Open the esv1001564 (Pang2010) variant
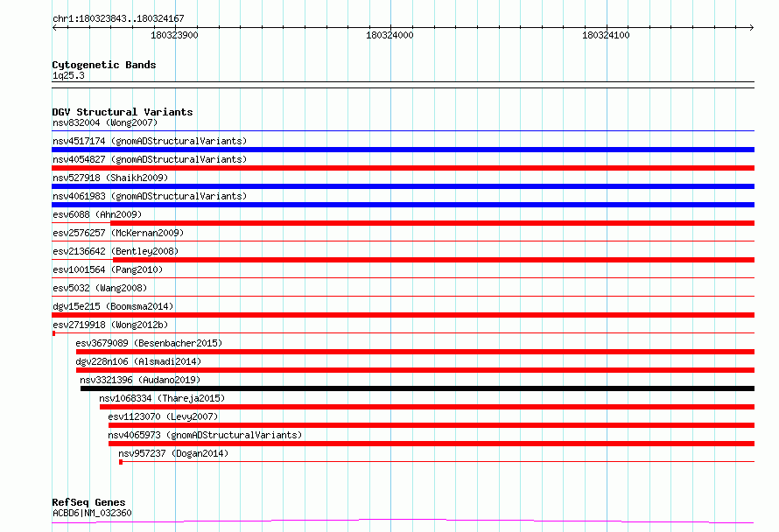 coord(108,269)
